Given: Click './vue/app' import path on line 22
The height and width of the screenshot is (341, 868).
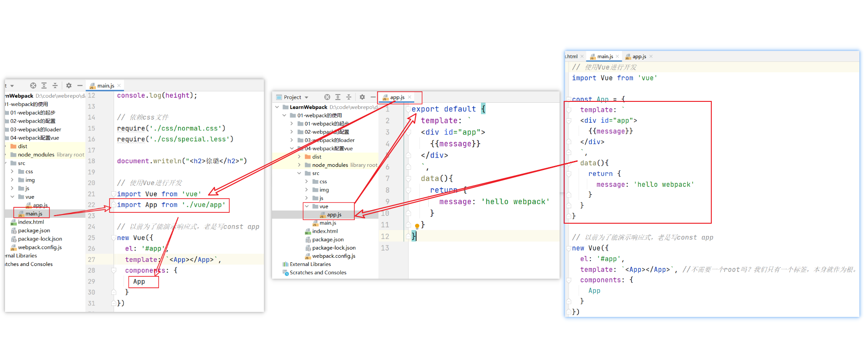Looking at the screenshot, I should [204, 205].
